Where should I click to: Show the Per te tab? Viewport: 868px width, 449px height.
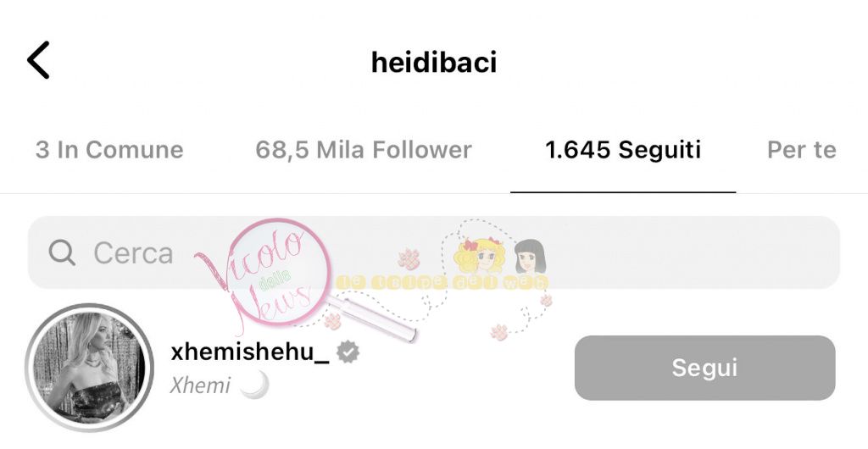(801, 150)
